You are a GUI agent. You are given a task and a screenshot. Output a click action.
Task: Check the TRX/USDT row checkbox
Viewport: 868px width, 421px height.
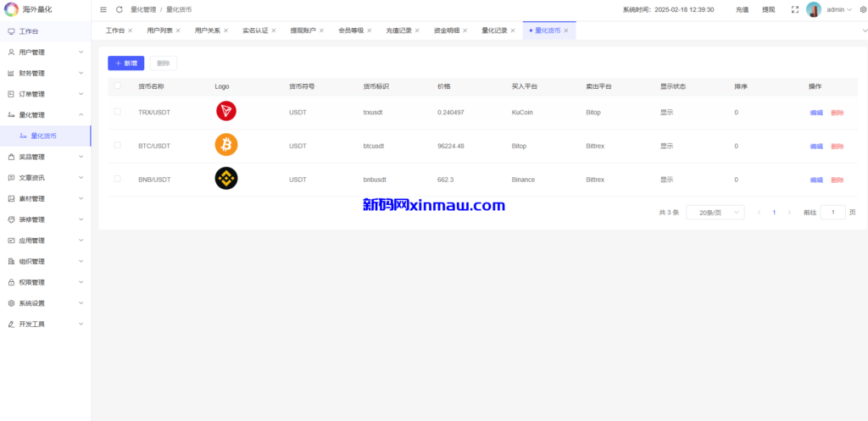pyautogui.click(x=117, y=111)
